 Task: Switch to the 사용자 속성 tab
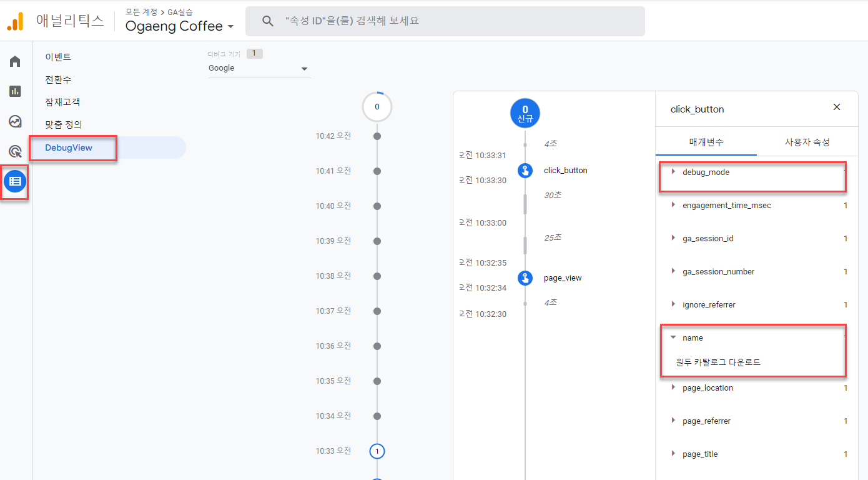click(x=807, y=142)
